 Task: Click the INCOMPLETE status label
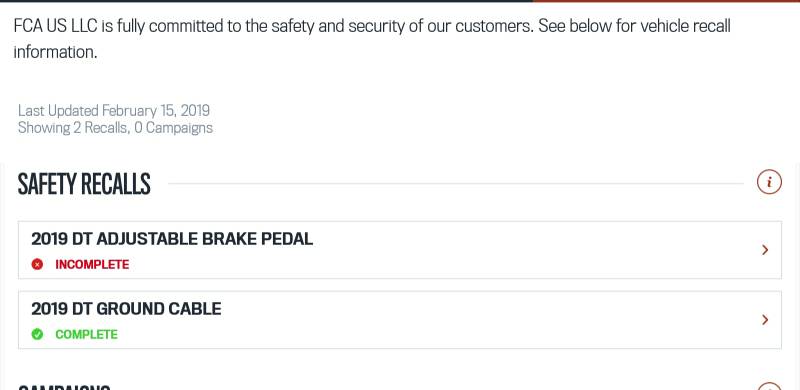(x=92, y=264)
